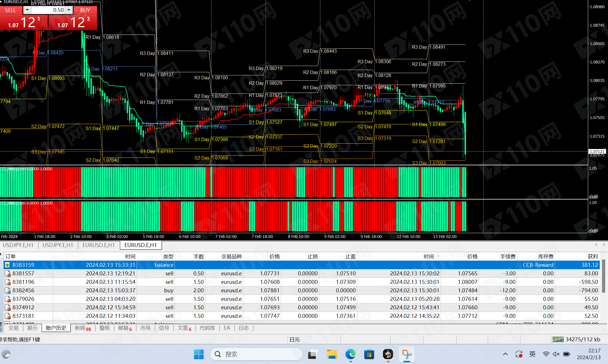Open Microsoft Edge from taskbar
The image size is (608, 364).
351,354
